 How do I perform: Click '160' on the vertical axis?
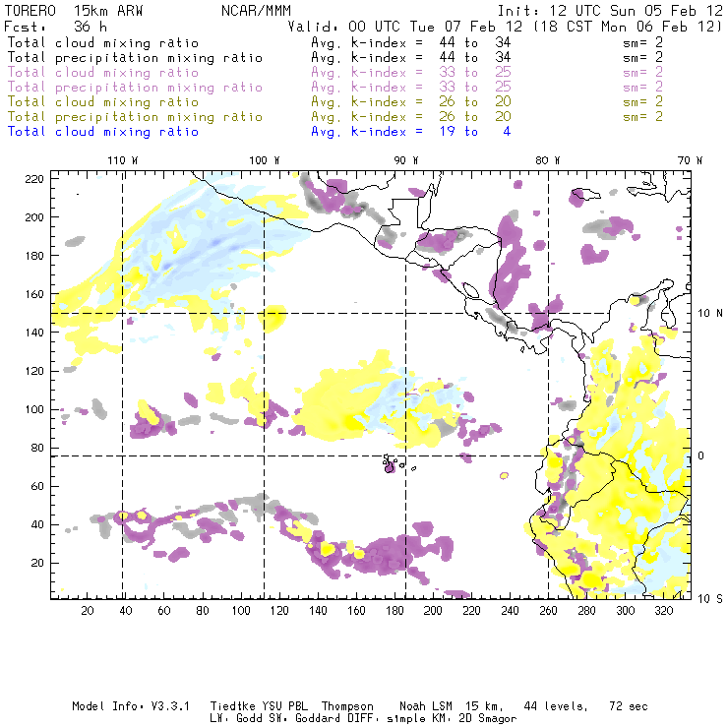point(34,294)
